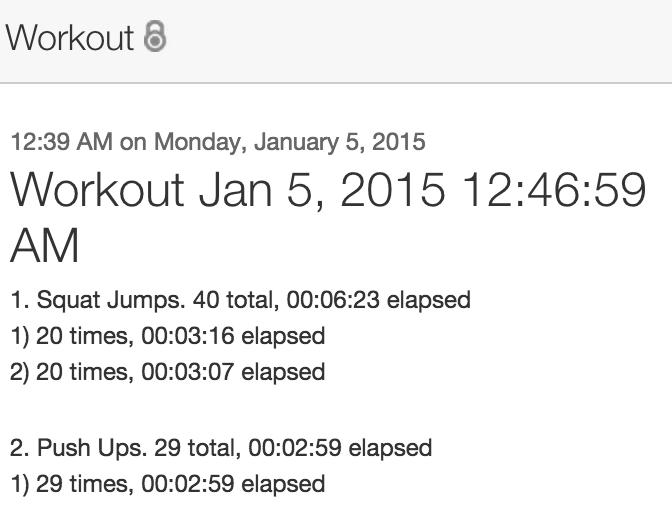Click the AM on the heading's second line
Image resolution: width=672 pixels, height=510 pixels.
45,245
